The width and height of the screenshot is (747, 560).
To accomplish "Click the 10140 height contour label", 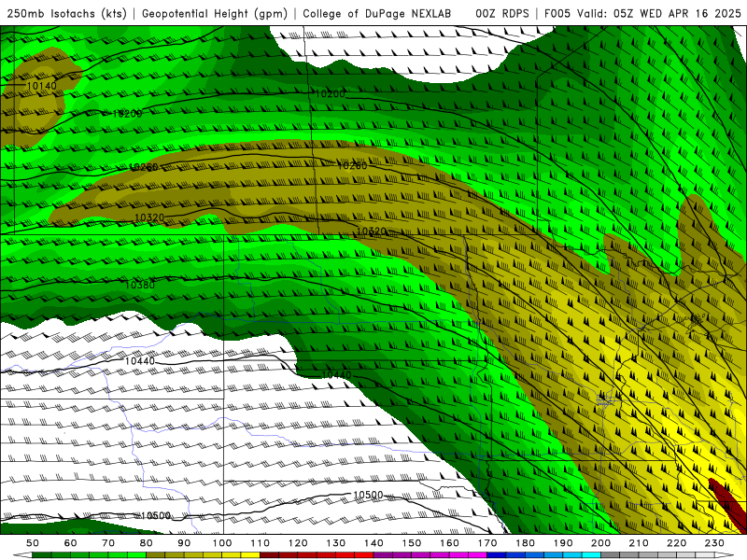I will point(41,86).
